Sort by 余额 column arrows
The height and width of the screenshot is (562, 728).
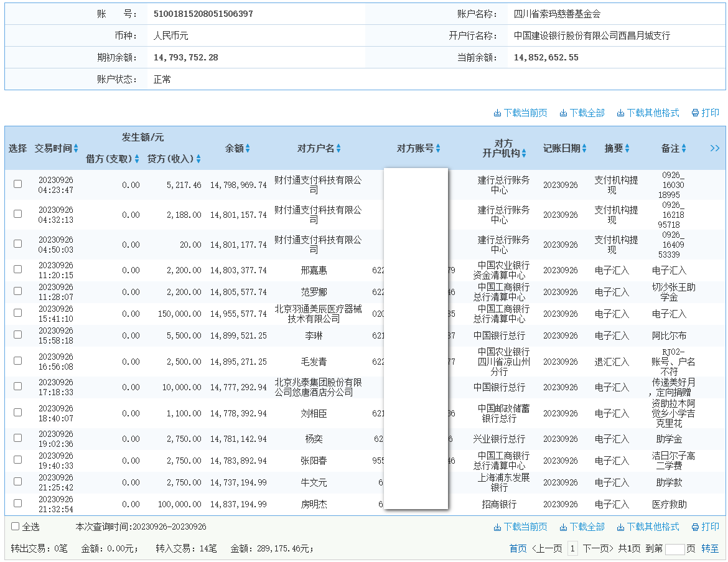[x=248, y=148]
